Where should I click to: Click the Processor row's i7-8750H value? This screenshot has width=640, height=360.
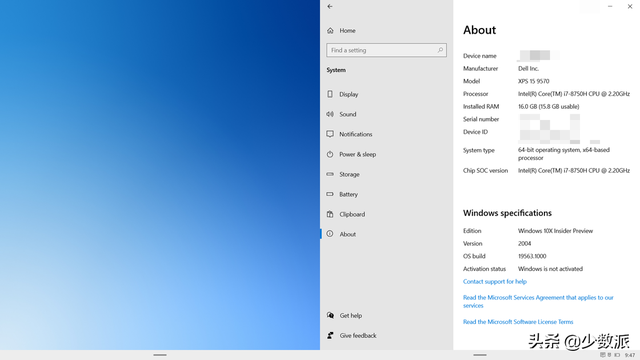574,94
